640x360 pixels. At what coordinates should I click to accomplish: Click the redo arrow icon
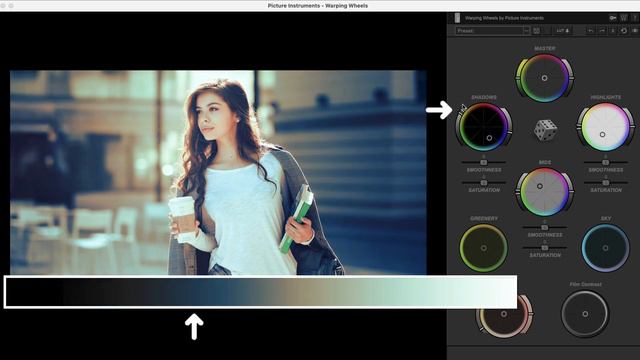(x=602, y=31)
